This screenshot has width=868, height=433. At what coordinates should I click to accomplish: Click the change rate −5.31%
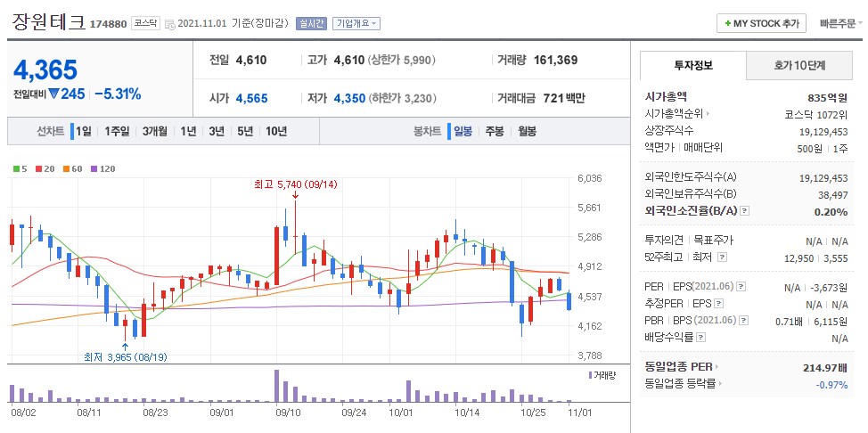[118, 94]
